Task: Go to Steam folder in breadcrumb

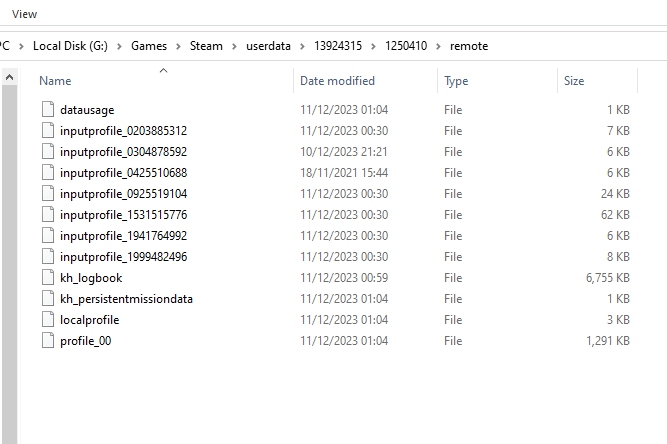Action: (206, 46)
